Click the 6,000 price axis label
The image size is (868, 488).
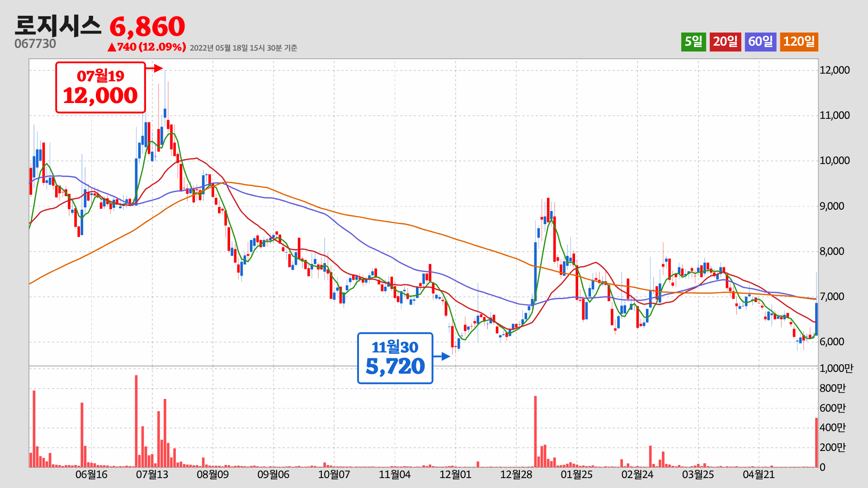point(832,342)
